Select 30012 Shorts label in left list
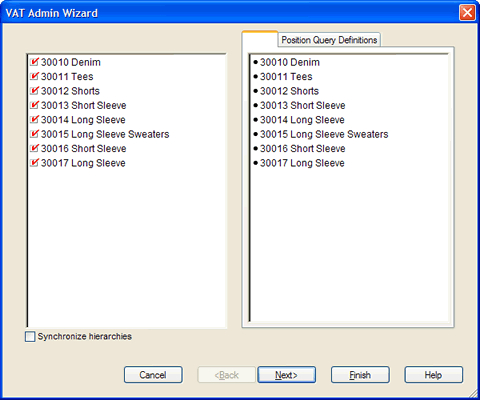The height and width of the screenshot is (400, 480). pos(70,91)
